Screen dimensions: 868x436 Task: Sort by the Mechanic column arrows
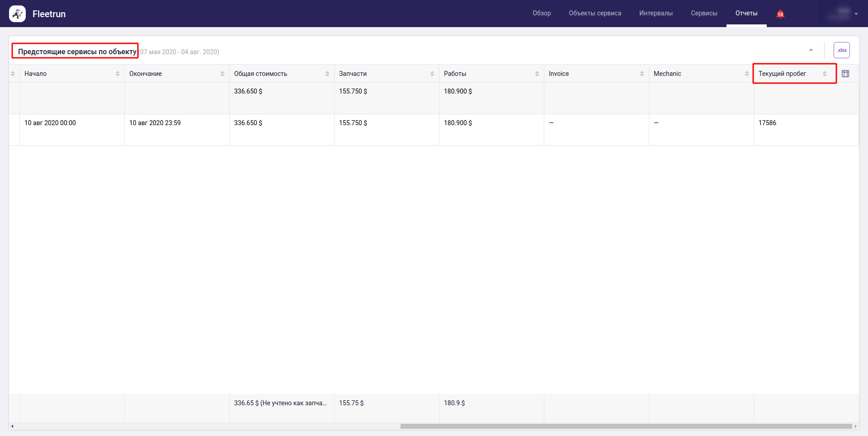pos(747,74)
